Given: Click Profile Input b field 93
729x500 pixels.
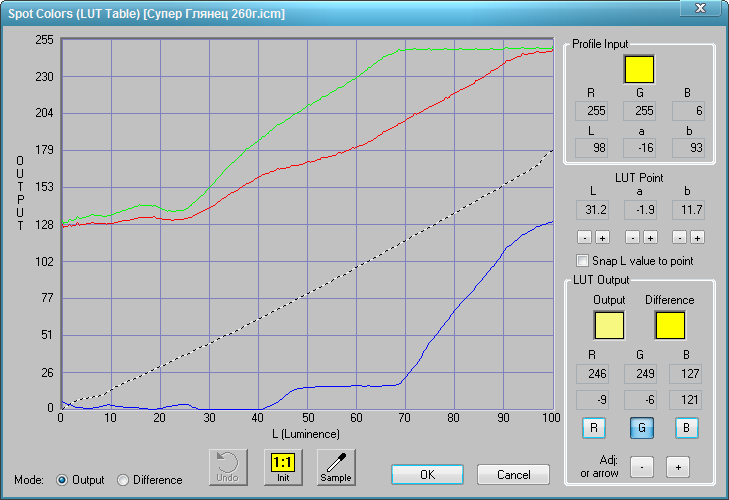Looking at the screenshot, I should [x=689, y=148].
